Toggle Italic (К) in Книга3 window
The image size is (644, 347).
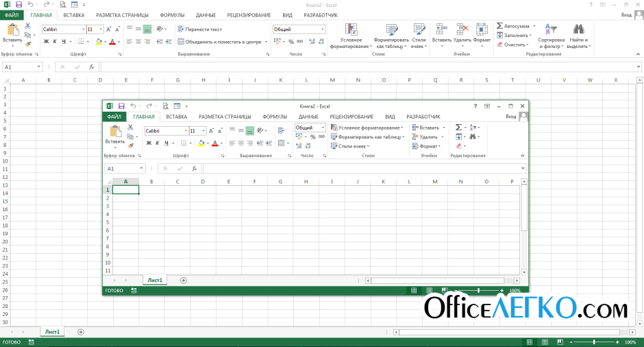click(55, 42)
